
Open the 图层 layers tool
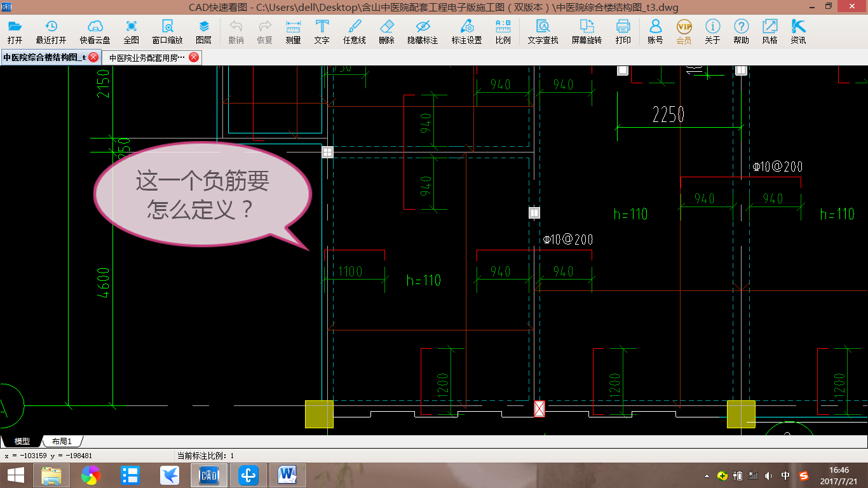click(x=203, y=32)
